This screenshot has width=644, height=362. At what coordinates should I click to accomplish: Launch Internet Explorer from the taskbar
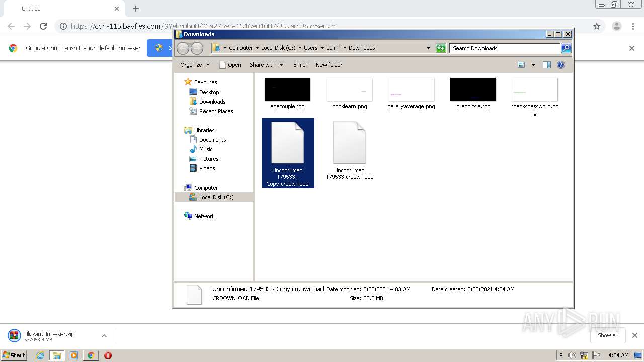point(40,355)
